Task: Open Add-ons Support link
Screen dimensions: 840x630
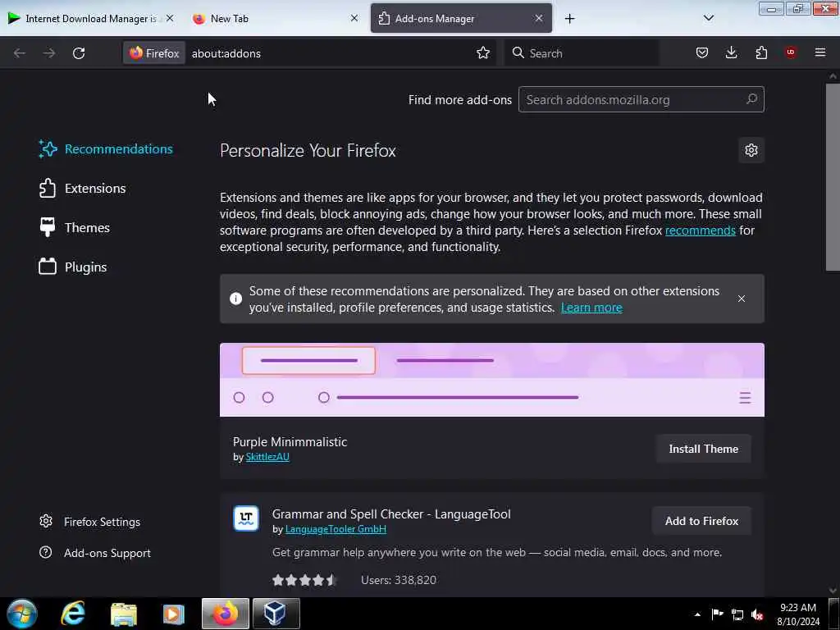Action: 95,552
